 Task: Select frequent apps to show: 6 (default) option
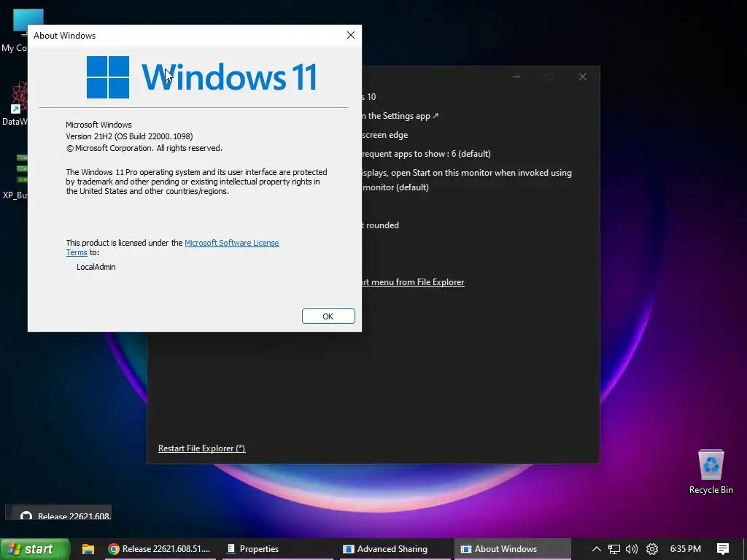coord(426,154)
